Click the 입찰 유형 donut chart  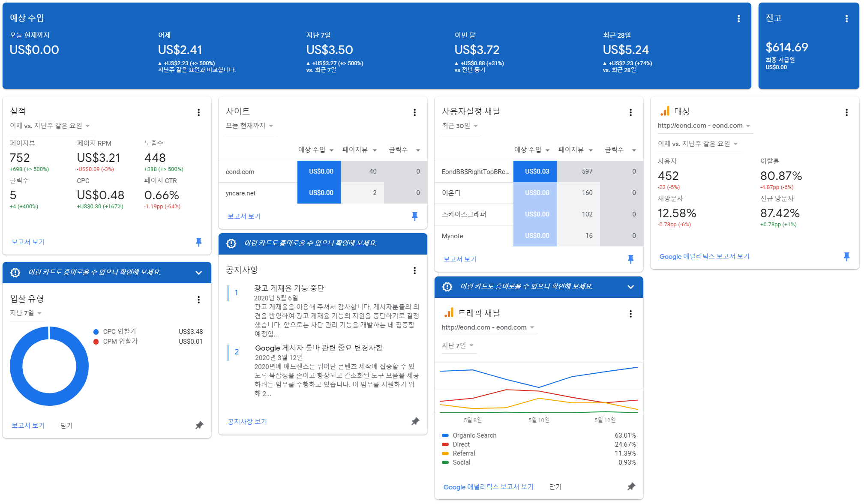[x=49, y=366]
